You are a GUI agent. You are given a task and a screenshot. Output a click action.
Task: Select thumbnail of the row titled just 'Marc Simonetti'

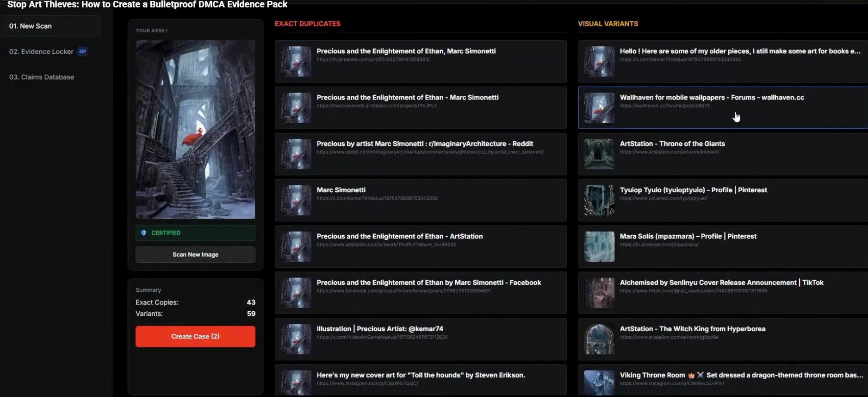(296, 200)
